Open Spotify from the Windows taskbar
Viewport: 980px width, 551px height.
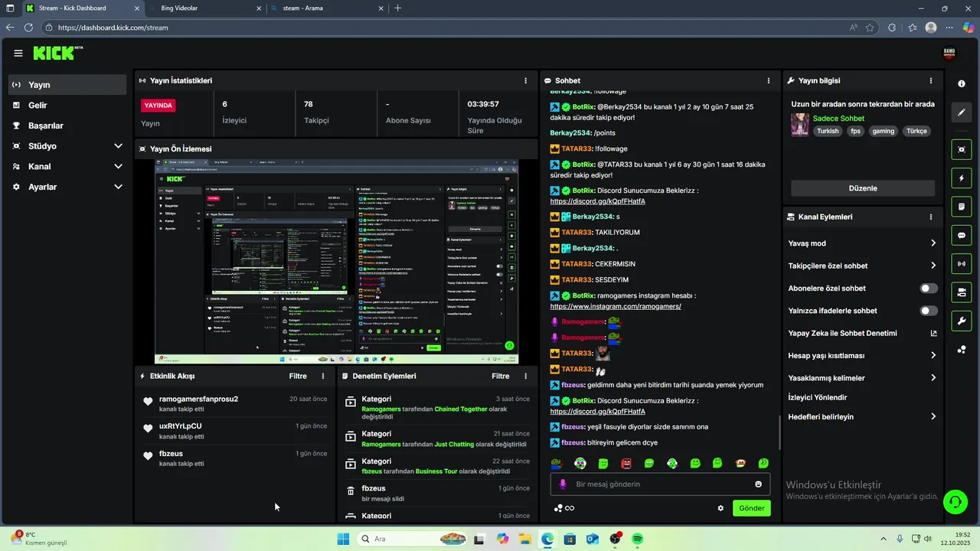637,540
